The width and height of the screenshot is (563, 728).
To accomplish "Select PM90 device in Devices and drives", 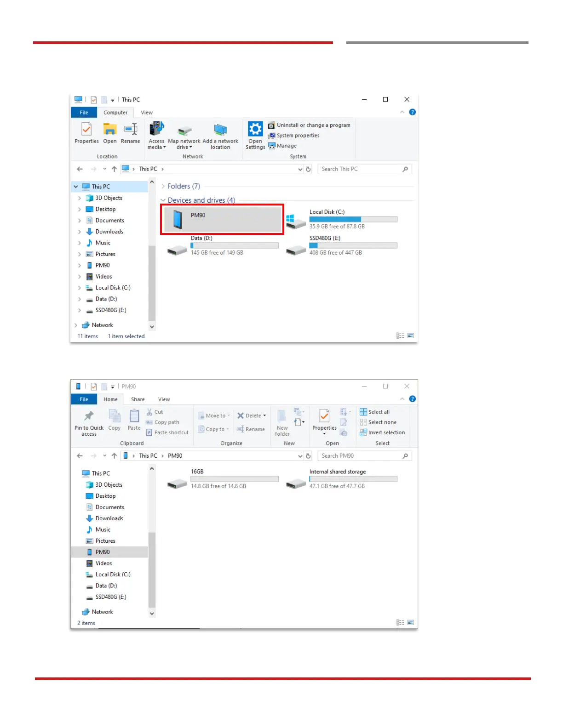I will pyautogui.click(x=222, y=219).
